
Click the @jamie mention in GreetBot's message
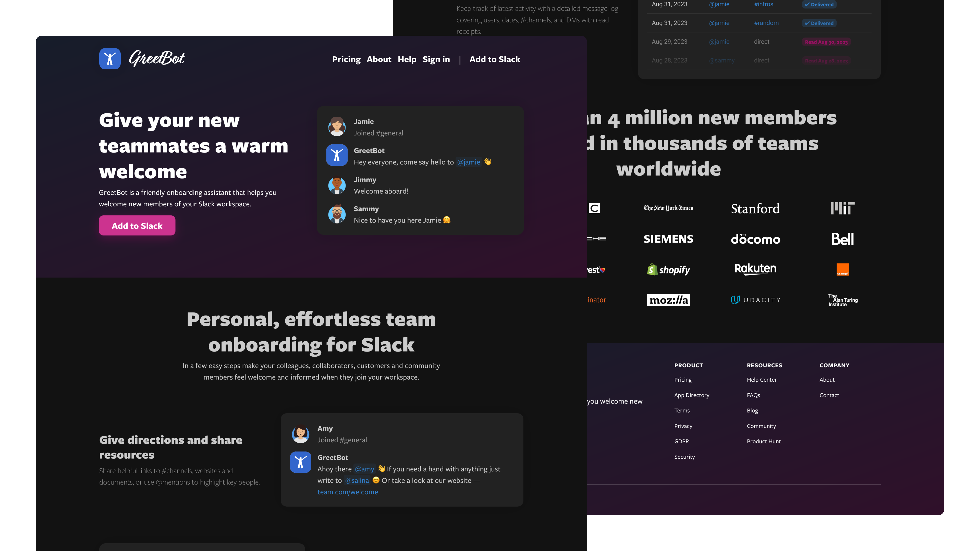point(469,162)
